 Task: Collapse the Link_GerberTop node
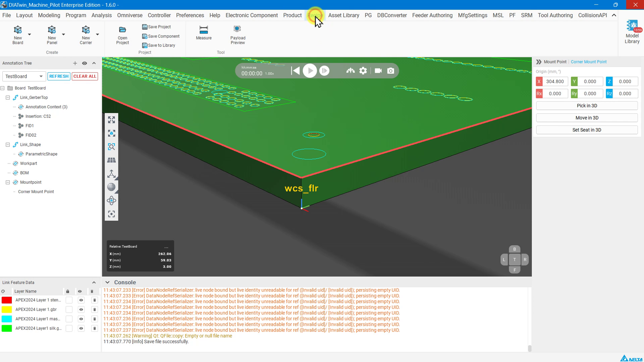click(x=8, y=98)
